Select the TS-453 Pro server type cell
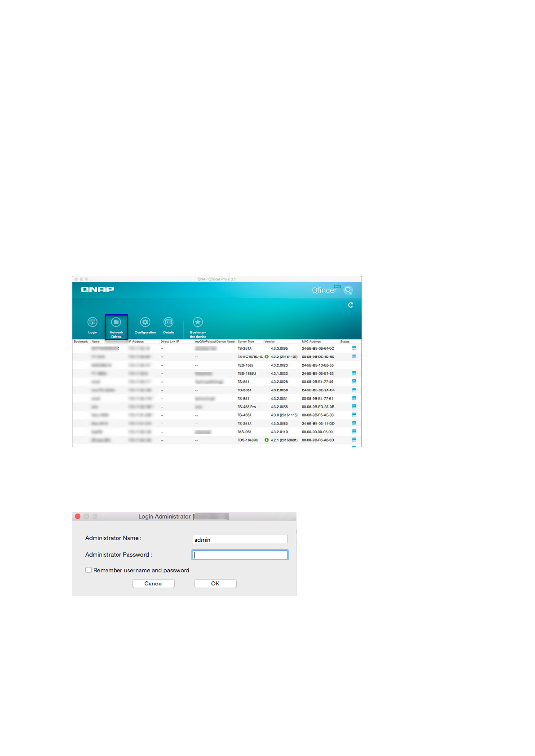 pyautogui.click(x=247, y=407)
